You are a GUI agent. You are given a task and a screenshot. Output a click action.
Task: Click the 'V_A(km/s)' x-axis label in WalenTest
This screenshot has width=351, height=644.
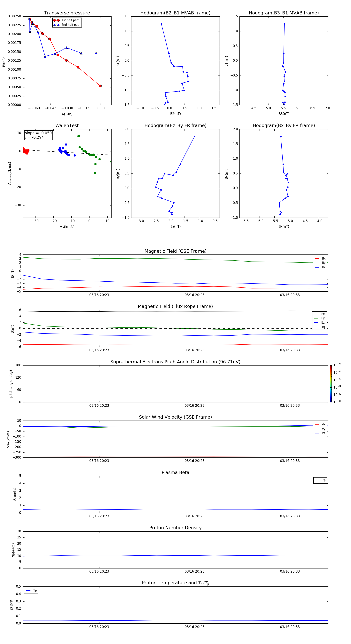pos(67,227)
